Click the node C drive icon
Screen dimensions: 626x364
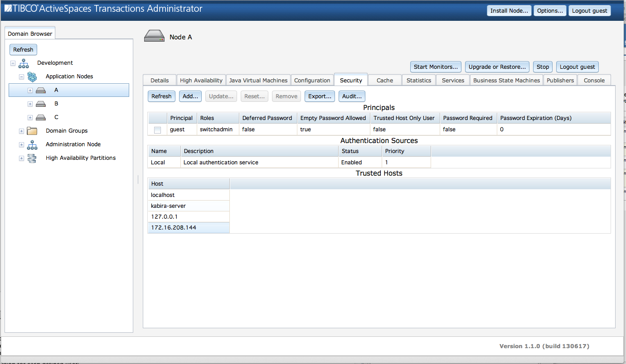(x=41, y=117)
